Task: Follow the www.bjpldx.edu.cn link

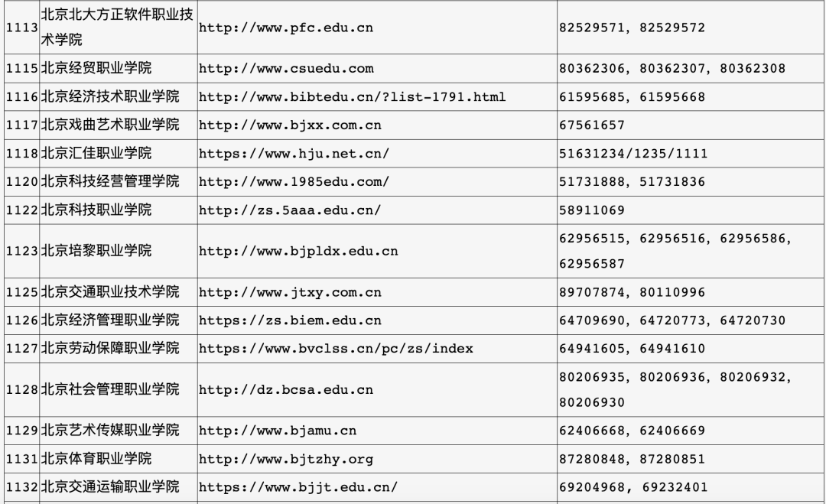Action: (298, 251)
